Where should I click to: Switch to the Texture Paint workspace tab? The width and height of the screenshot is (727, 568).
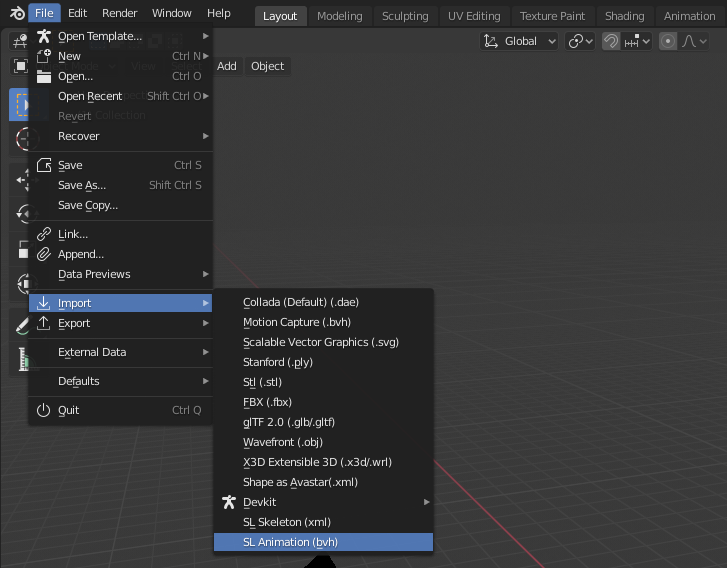552,16
